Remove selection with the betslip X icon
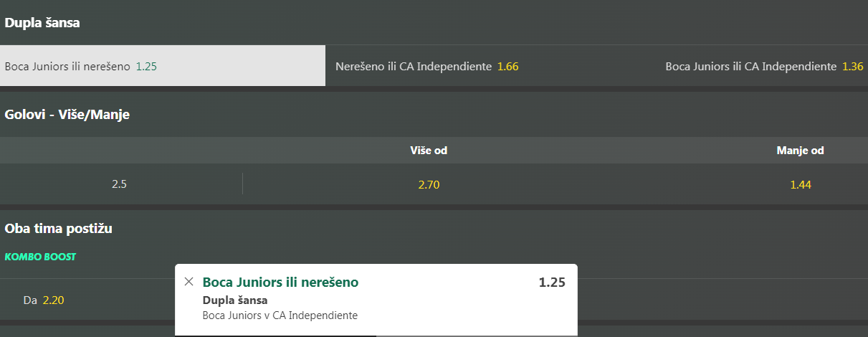Viewport: 868px width, 337px height. pyautogui.click(x=189, y=282)
